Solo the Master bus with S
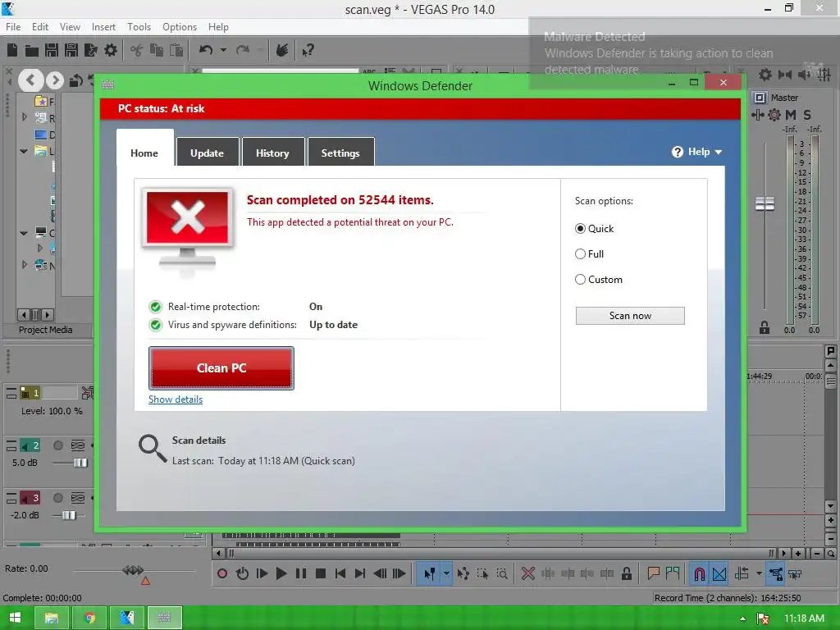This screenshot has width=840, height=630. tap(807, 115)
